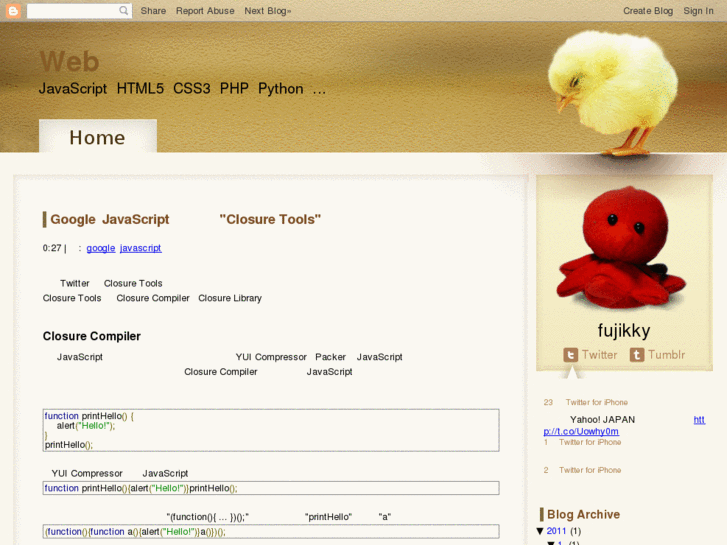The width and height of the screenshot is (727, 545).
Task: Click the fujikky octopus profile image
Action: point(623,248)
